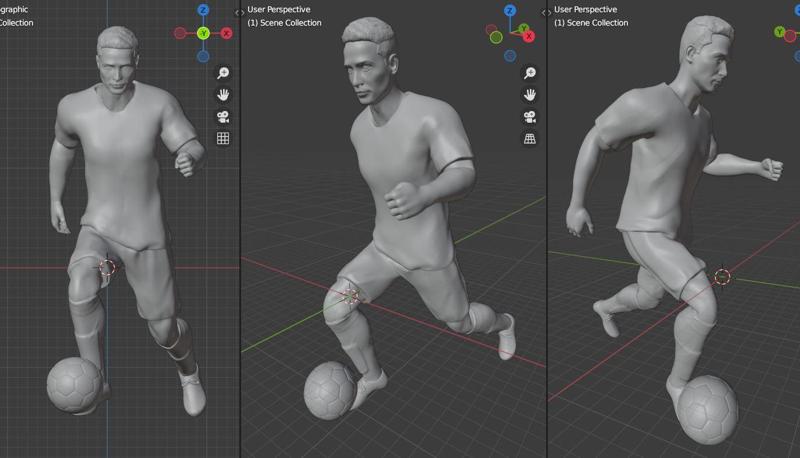
Task: Click the red X axis handle in left viewport gizmo
Action: 227,33
